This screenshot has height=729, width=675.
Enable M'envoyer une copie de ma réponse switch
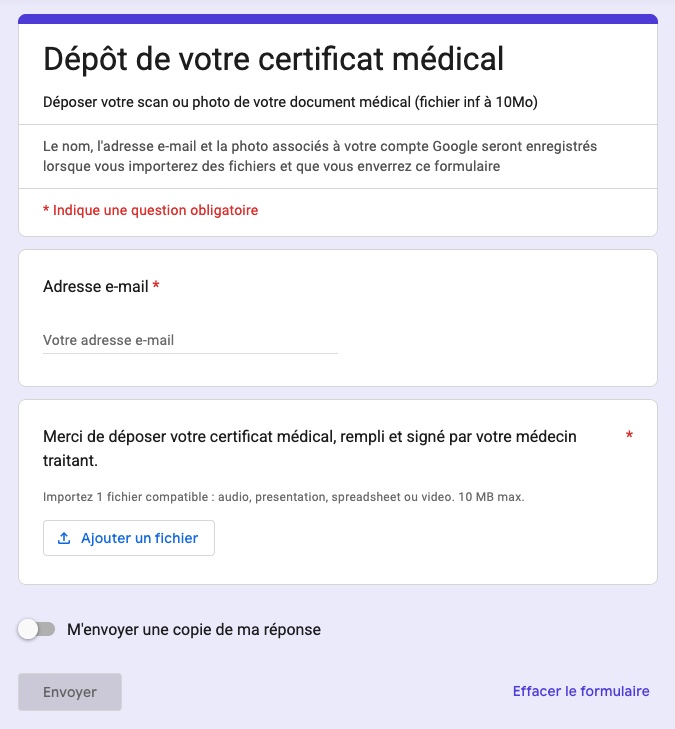click(x=37, y=629)
